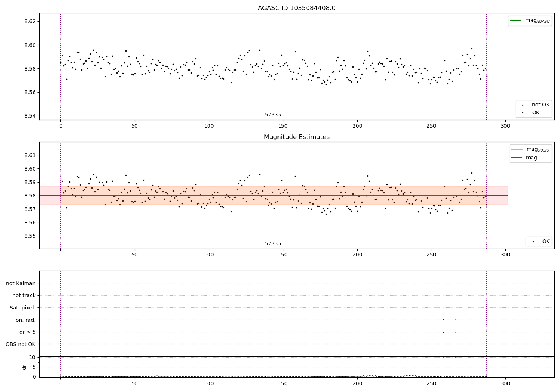This screenshot has width=560, height=392.
Task: Click the 8.58 tick in Magnitude Estimates plot
Action: (30, 196)
